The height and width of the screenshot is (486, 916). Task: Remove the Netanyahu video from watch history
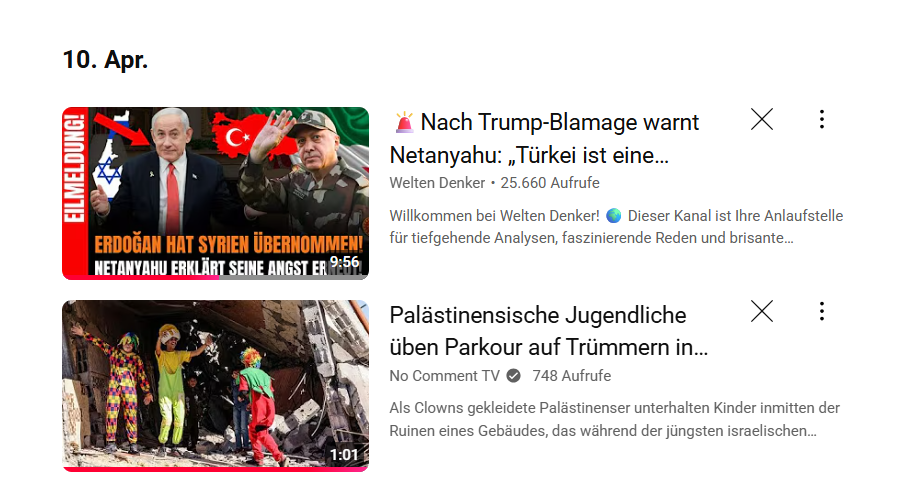[x=762, y=119]
